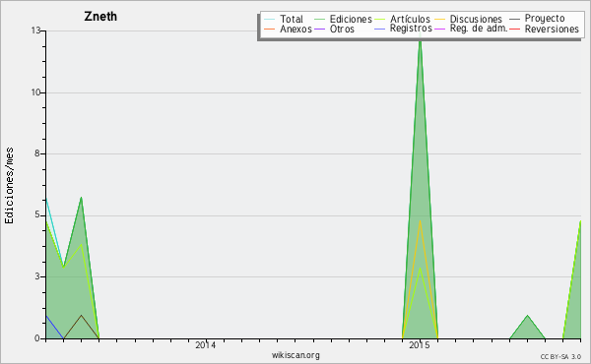Click the Ediciones legend label
This screenshot has width=591, height=364.
point(351,19)
